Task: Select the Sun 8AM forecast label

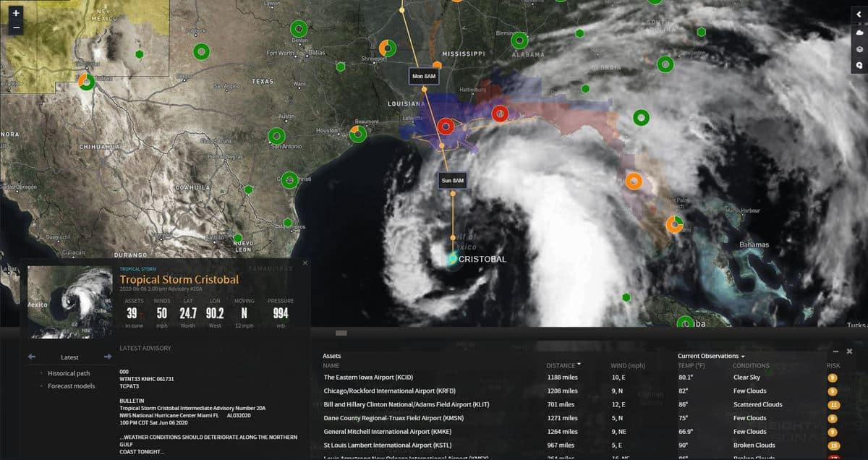Action: pos(453,181)
